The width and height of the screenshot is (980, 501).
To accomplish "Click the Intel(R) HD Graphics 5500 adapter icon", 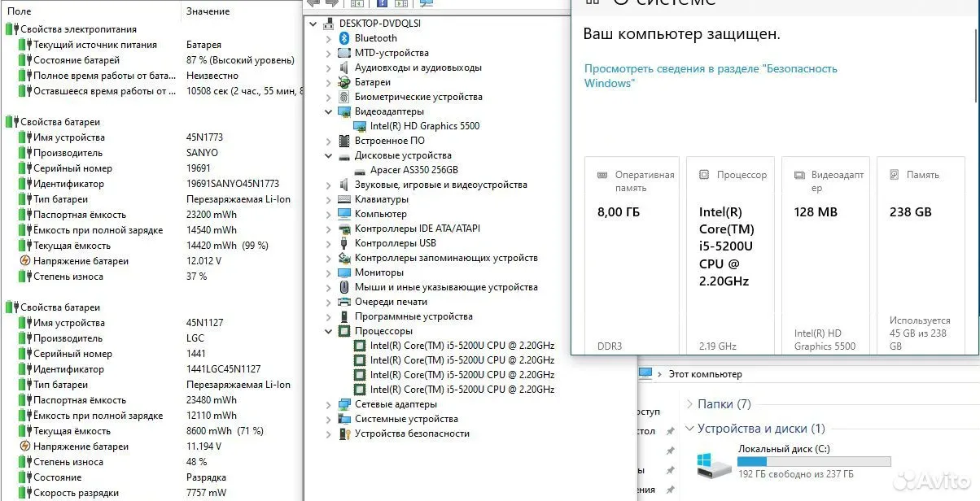I will click(360, 126).
